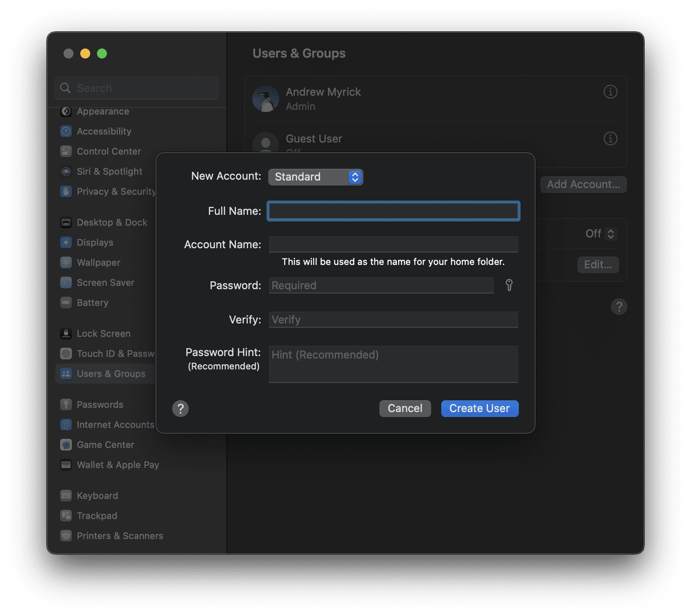Open the New Account type dropdown
Viewport: 691px width, 616px height.
pos(315,177)
